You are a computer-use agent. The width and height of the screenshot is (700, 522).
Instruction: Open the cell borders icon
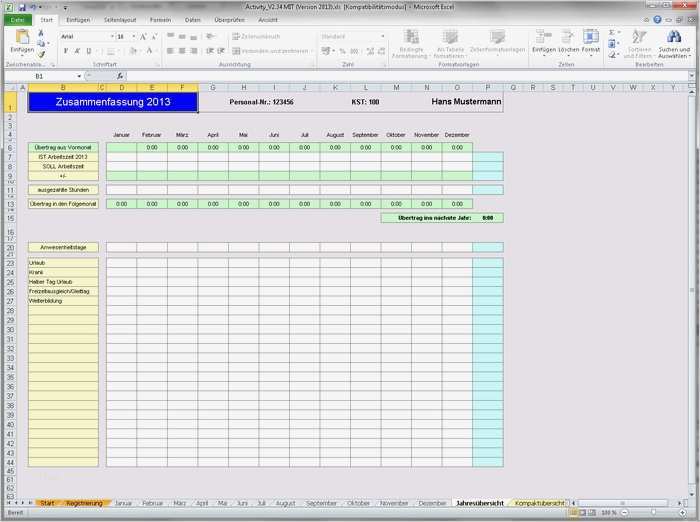(110, 51)
